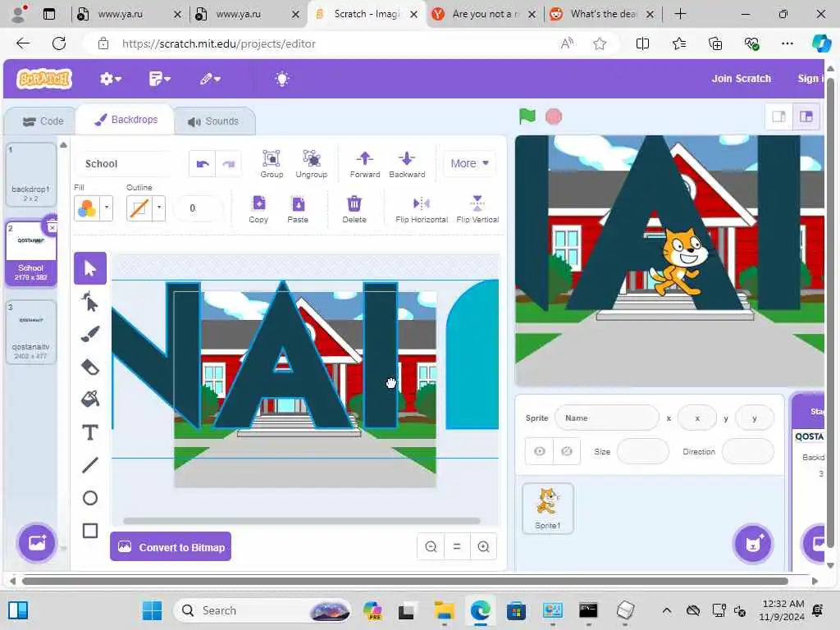Click the Outline color swatch

point(139,208)
